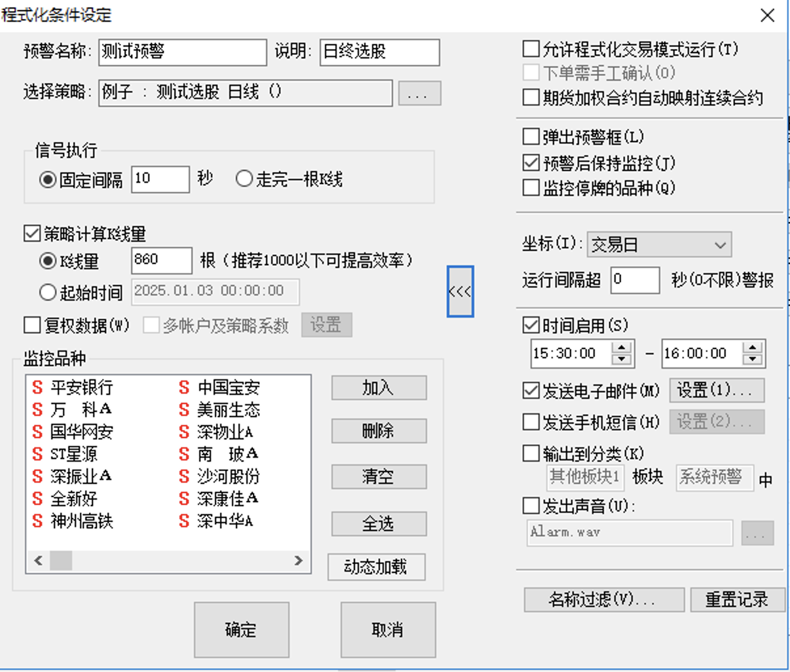Select 平安银行 in monitored list
Viewport: 790px width, 672px height.
tap(82, 388)
